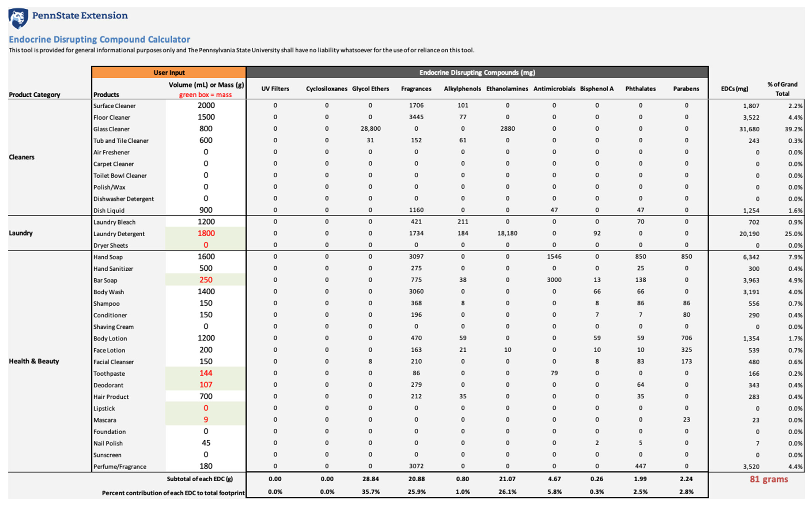This screenshot has width=812, height=507.
Task: Click the Penn State lion shield logo
Action: [18, 18]
